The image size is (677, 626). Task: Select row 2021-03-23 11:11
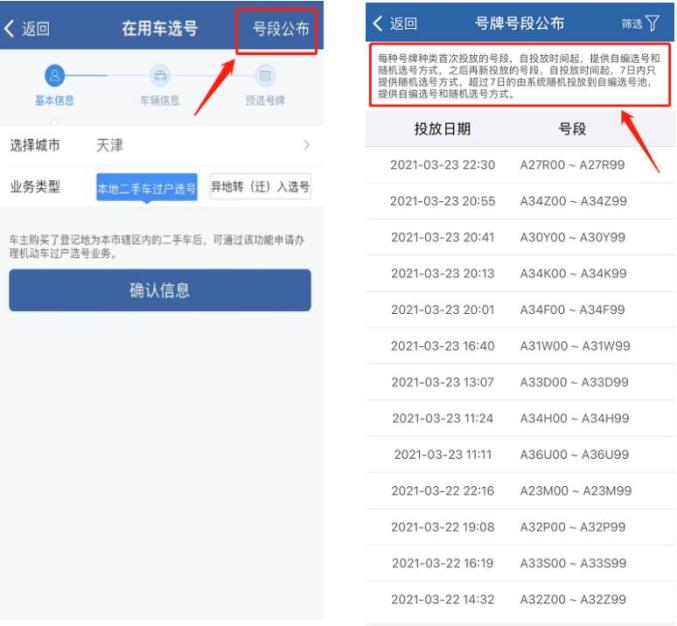pos(520,455)
